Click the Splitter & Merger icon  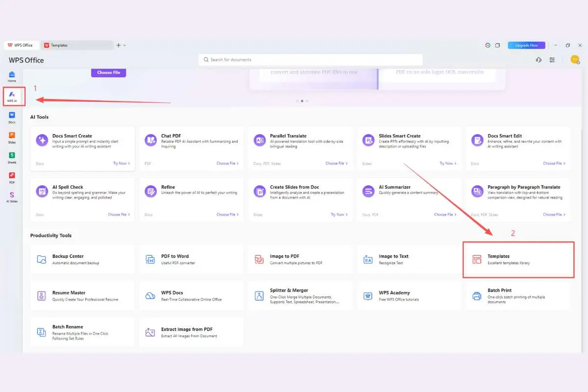click(x=260, y=295)
